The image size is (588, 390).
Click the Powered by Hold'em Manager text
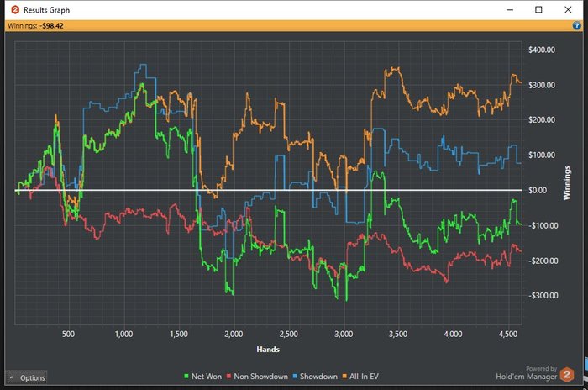coord(527,373)
